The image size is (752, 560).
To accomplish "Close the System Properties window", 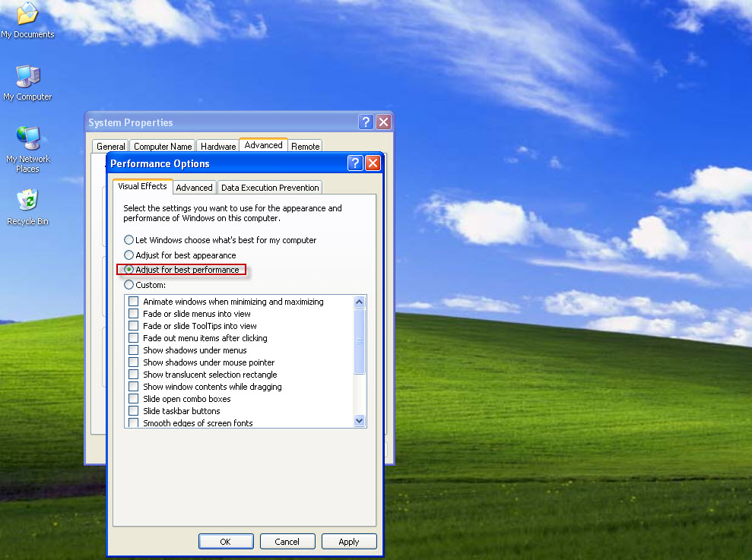I will [x=384, y=122].
